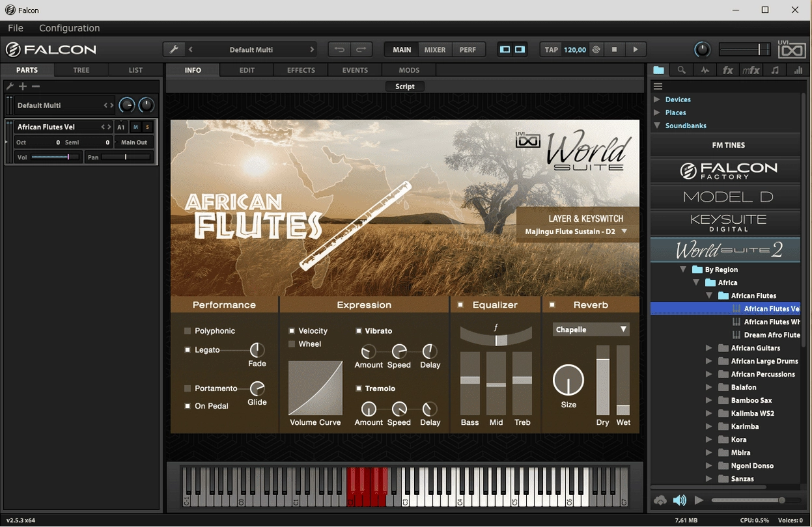Toggle the Equalizer on/off checkbox
The image size is (812, 527).
point(460,304)
